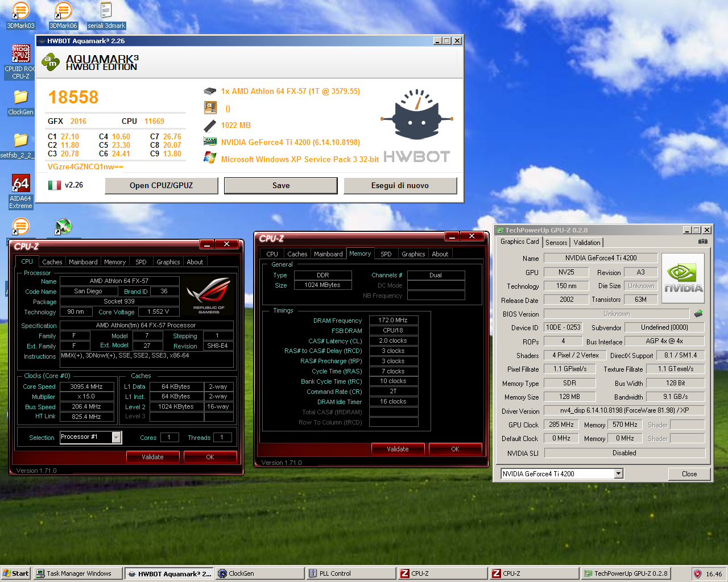728x582 pixels.
Task: Open the seriali 3dmark text file
Action: [x=106, y=16]
